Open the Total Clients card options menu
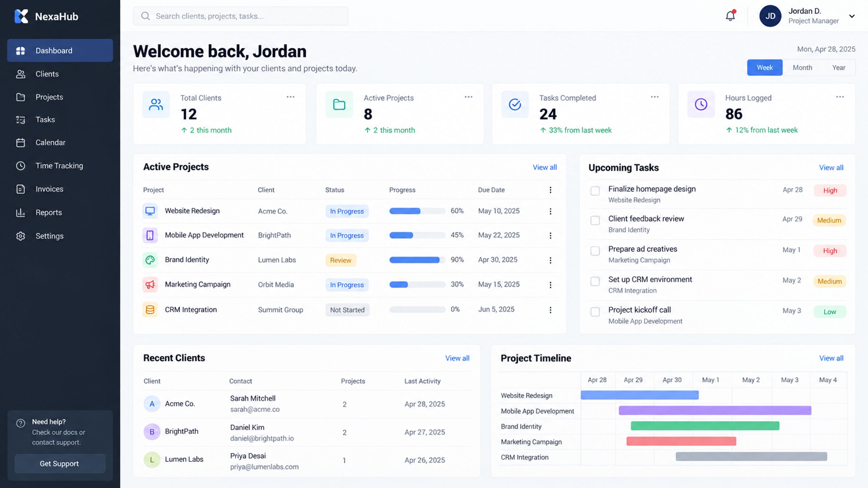Image resolution: width=868 pixels, height=488 pixels. (291, 97)
